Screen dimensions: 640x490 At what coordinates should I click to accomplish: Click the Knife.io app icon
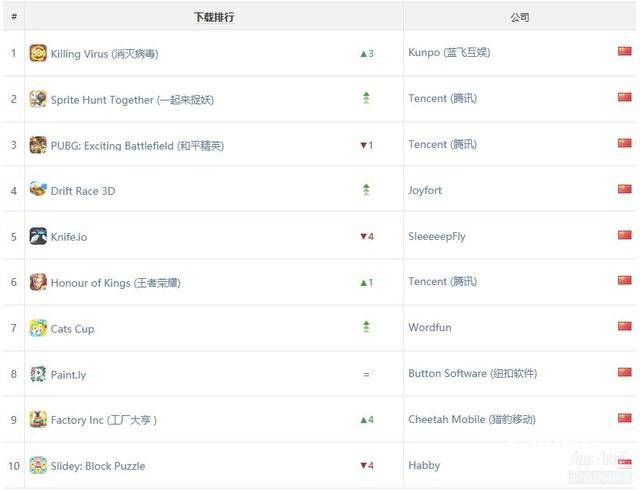pos(38,236)
